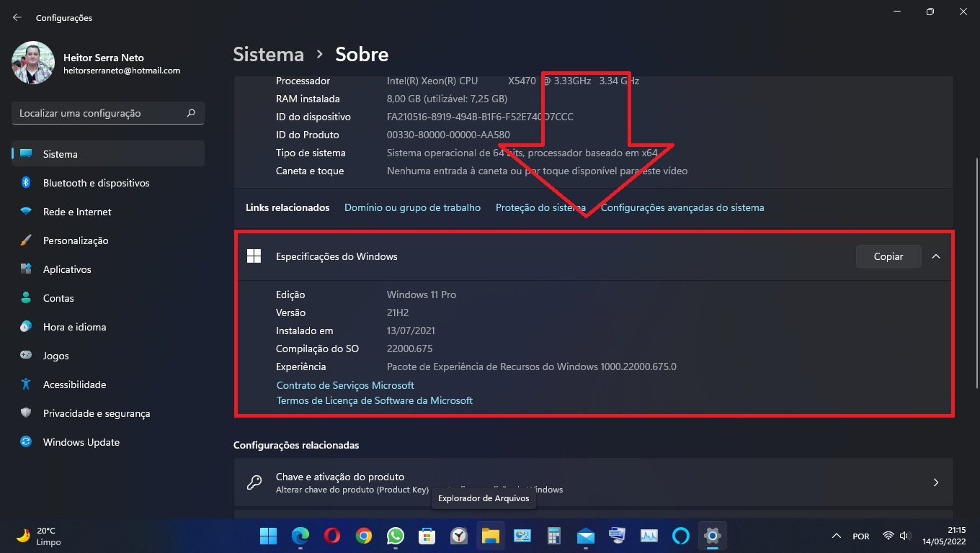Open Chave e ativação do produto
Viewport: 980px width, 553px height.
click(x=593, y=482)
